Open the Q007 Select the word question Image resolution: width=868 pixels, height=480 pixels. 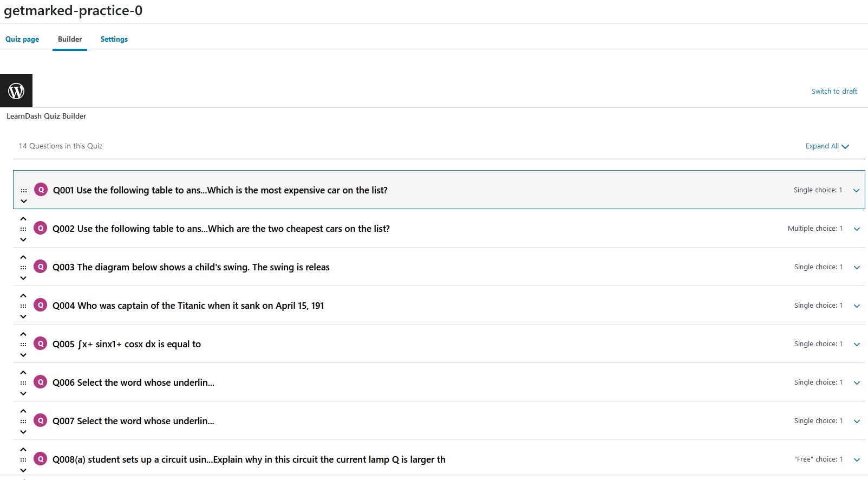pos(133,421)
